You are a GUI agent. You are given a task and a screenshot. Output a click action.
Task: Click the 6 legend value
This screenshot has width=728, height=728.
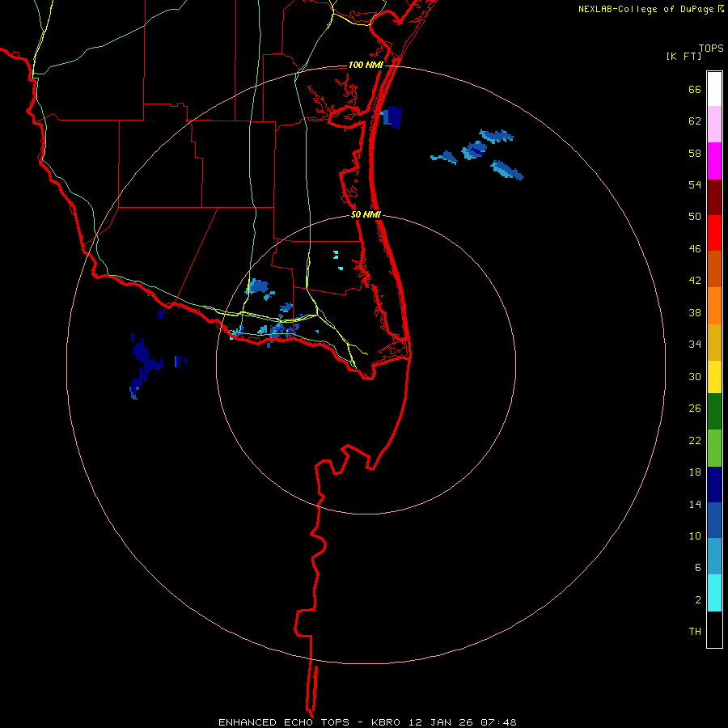pos(698,568)
